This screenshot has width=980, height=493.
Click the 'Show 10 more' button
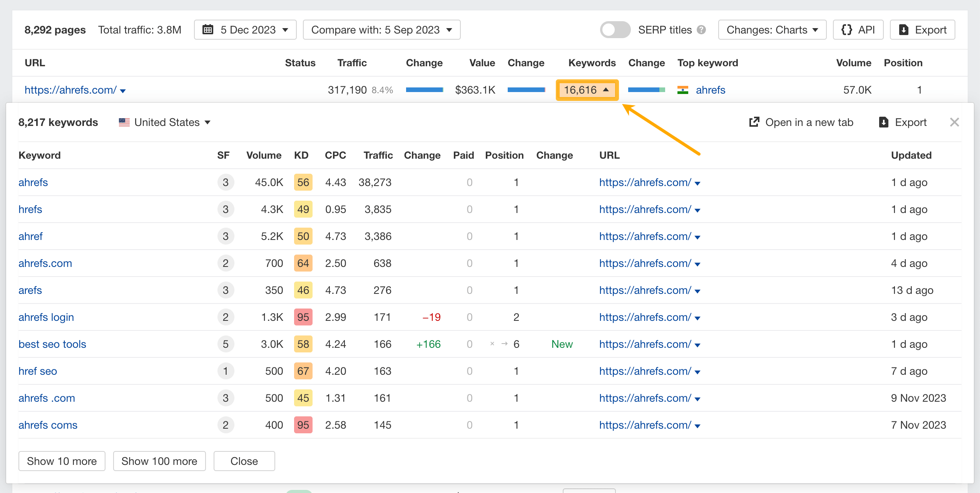(x=62, y=461)
